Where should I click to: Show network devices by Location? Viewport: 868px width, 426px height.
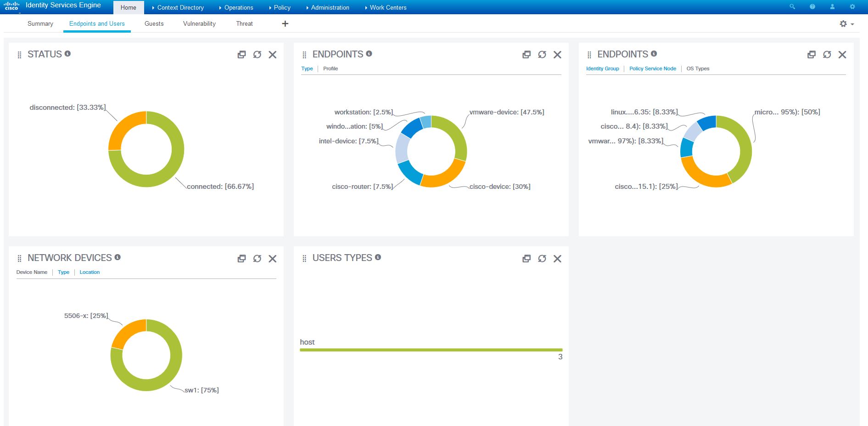click(90, 272)
